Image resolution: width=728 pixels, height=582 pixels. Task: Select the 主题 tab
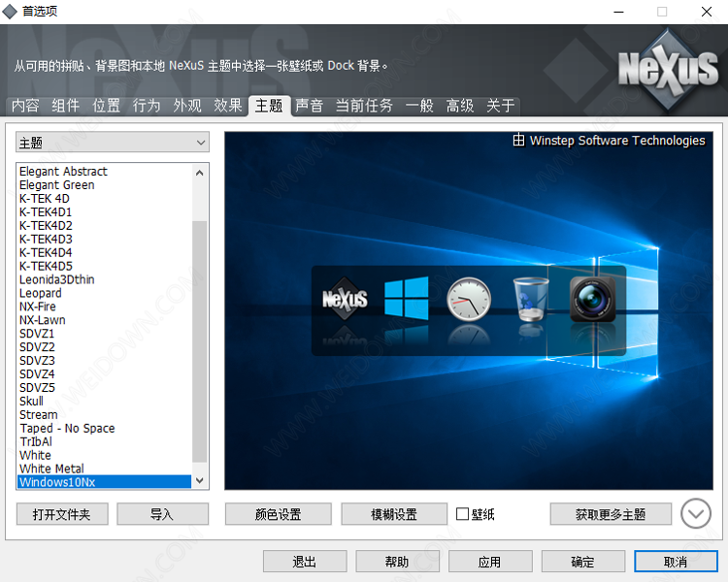pyautogui.click(x=269, y=106)
